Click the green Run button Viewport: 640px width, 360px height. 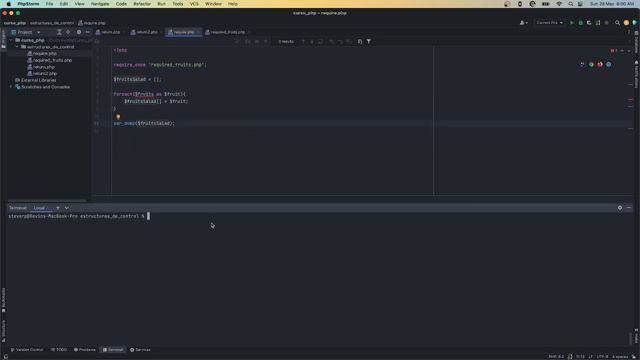coord(572,23)
